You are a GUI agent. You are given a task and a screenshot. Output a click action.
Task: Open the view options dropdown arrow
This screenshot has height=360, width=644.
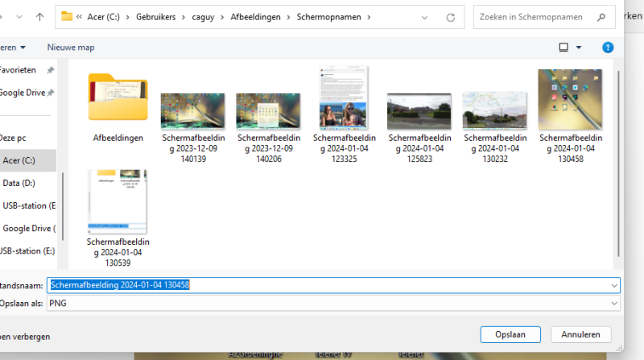tap(579, 48)
